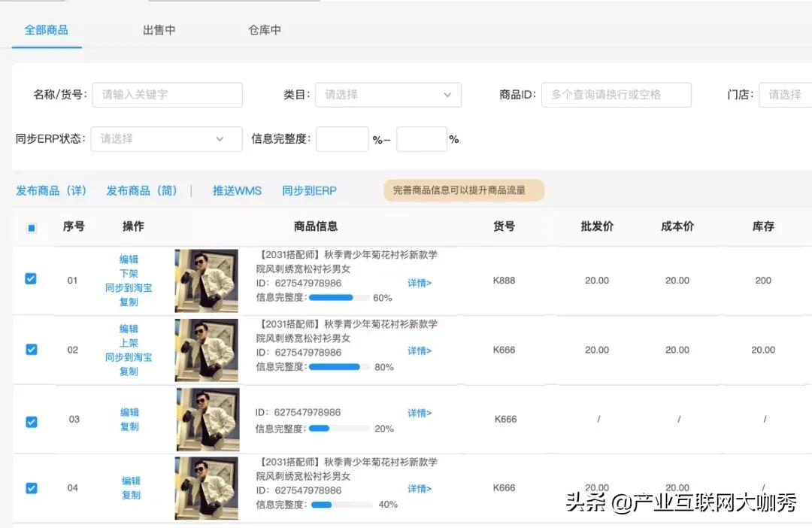812x528 pixels.
Task: Uncheck the checkbox for row 01
Action: point(31,279)
